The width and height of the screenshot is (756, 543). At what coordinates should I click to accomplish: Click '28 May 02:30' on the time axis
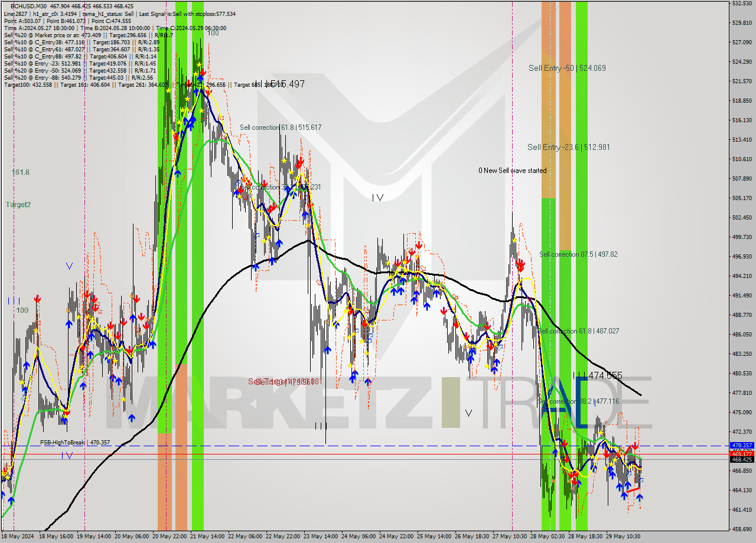(548, 537)
